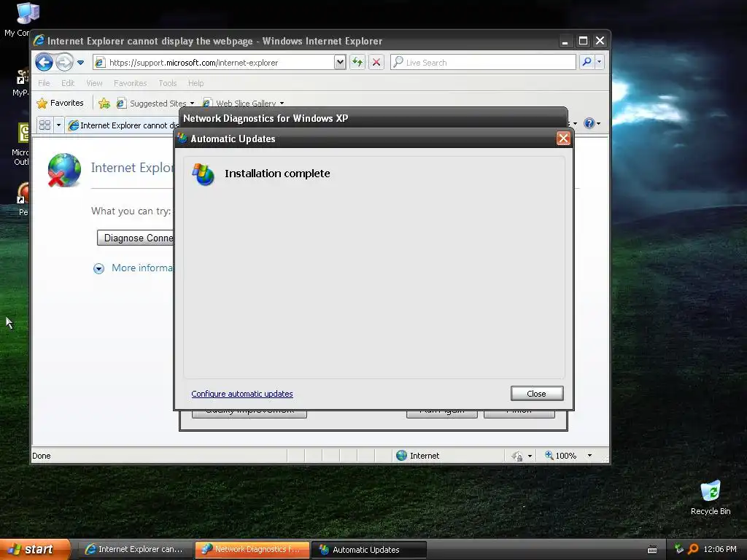The image size is (747, 560).
Task: Click the Internet security zone globe
Action: (402, 455)
